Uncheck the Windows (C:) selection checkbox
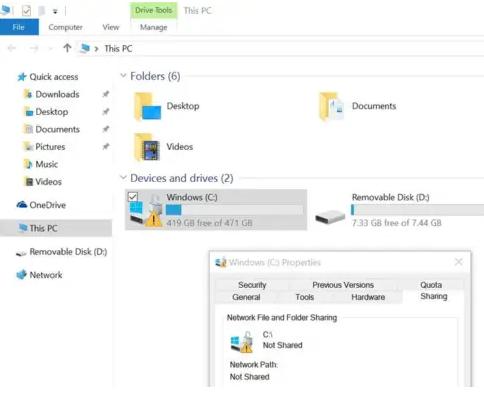This screenshot has height=397, width=484. [x=133, y=197]
